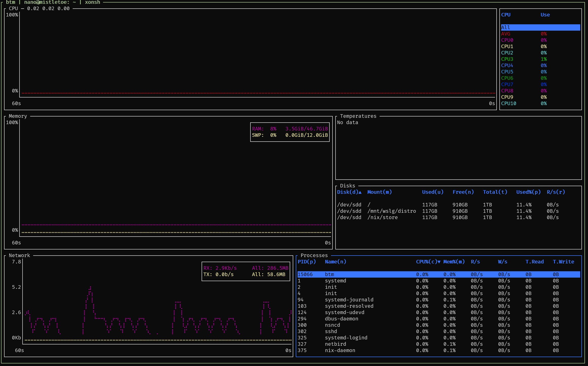The image size is (588, 366).
Task: Click the PID(p) column header
Action: (307, 262)
